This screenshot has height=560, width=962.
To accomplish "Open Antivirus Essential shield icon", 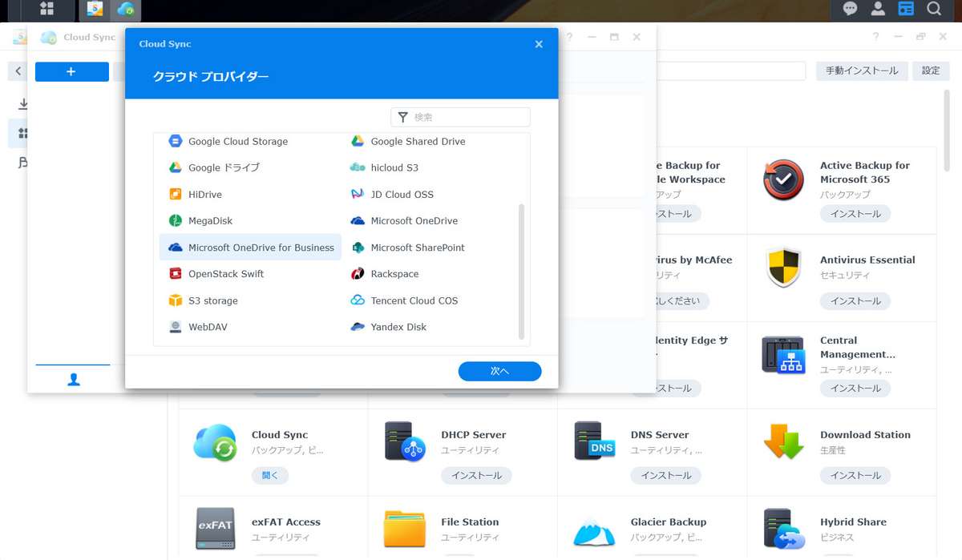I will coord(783,268).
